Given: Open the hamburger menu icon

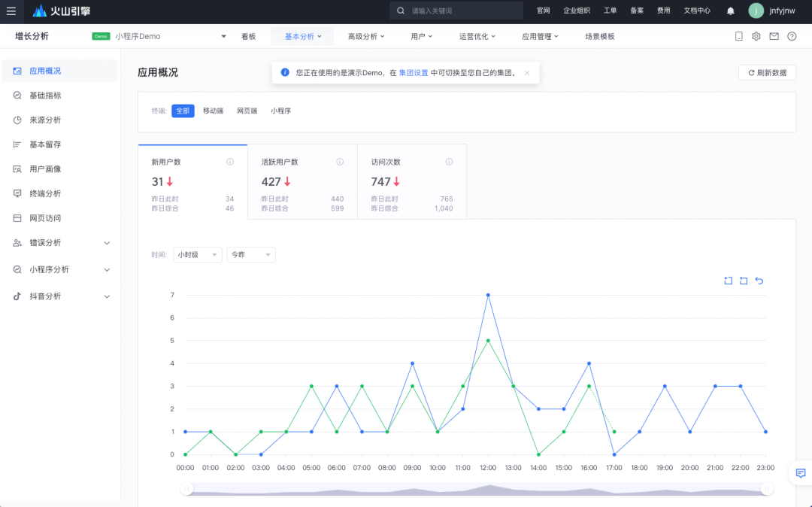Looking at the screenshot, I should click(11, 11).
